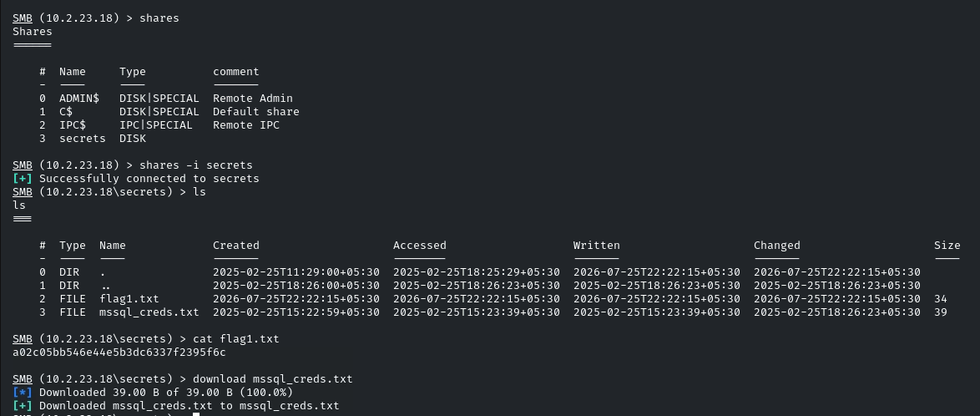980x416 pixels.
Task: Click the flag hash a02c05bb546e44e5b3dc6337f2395f6c
Action: tap(119, 353)
